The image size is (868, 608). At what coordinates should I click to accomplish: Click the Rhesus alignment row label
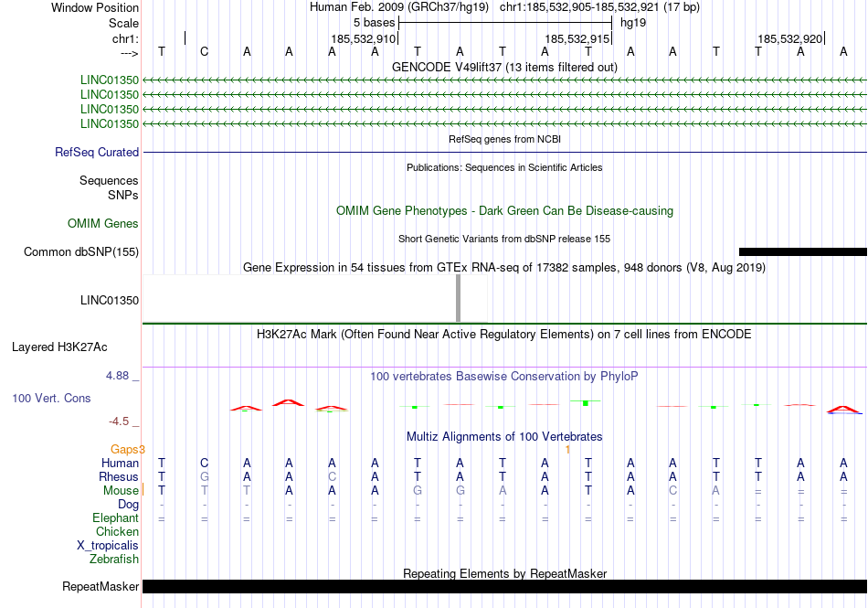119,476
